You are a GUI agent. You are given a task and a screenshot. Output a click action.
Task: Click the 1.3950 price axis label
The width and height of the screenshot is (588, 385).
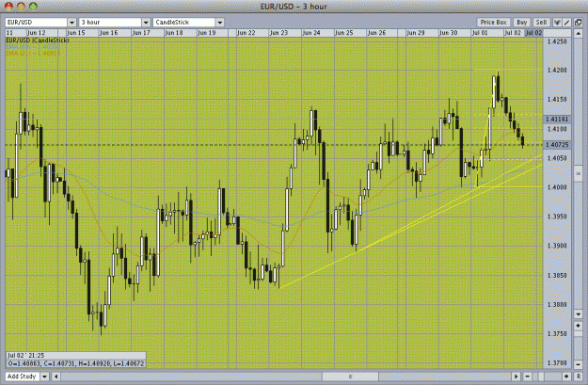(x=557, y=217)
